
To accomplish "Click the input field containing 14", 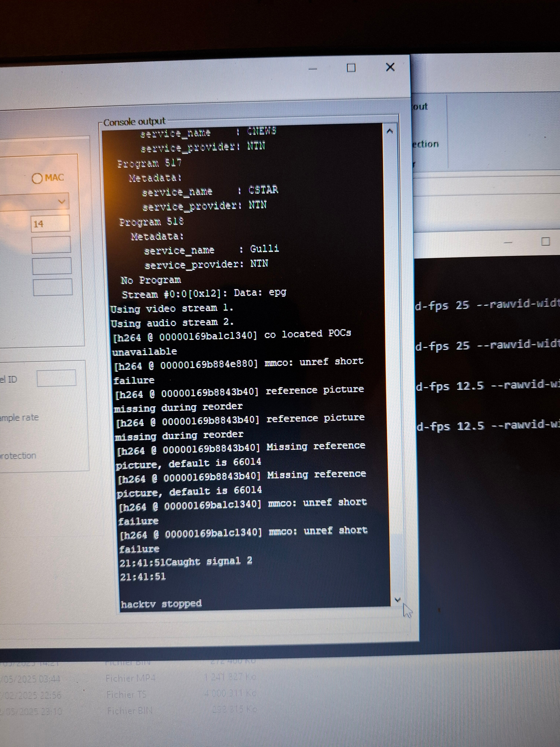I will [x=50, y=224].
